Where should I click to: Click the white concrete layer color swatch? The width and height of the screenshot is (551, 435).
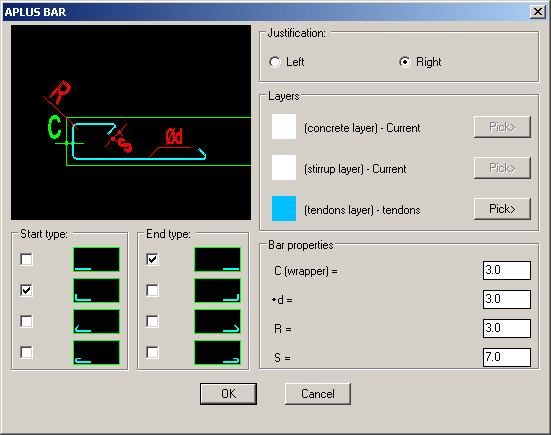(x=284, y=126)
